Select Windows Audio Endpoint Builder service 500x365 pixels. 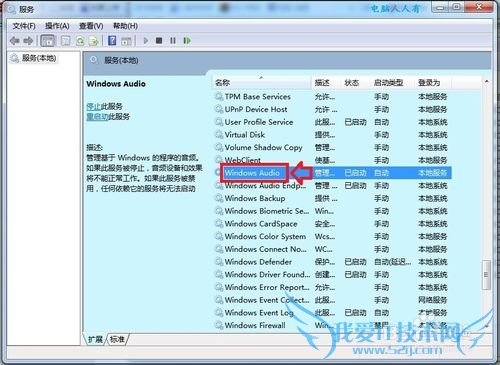(x=332, y=186)
